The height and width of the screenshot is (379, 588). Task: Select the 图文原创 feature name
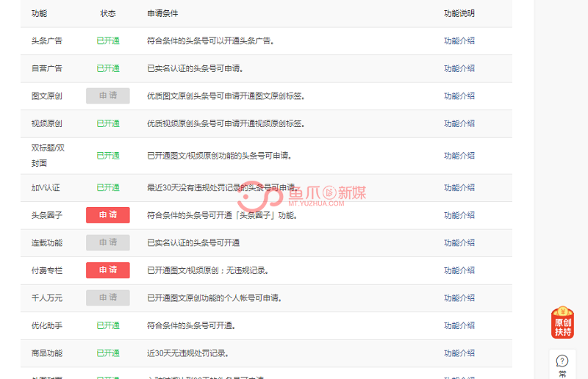click(x=47, y=96)
